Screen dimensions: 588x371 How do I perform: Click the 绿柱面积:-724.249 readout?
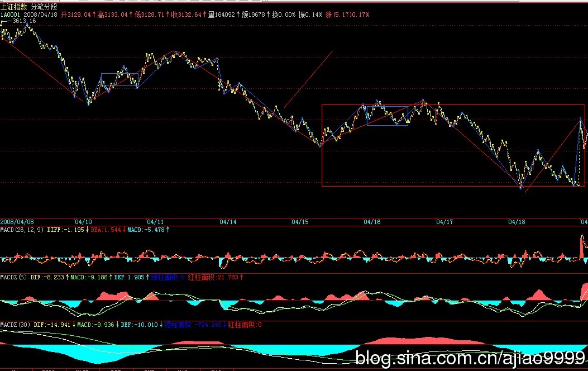[194, 324]
